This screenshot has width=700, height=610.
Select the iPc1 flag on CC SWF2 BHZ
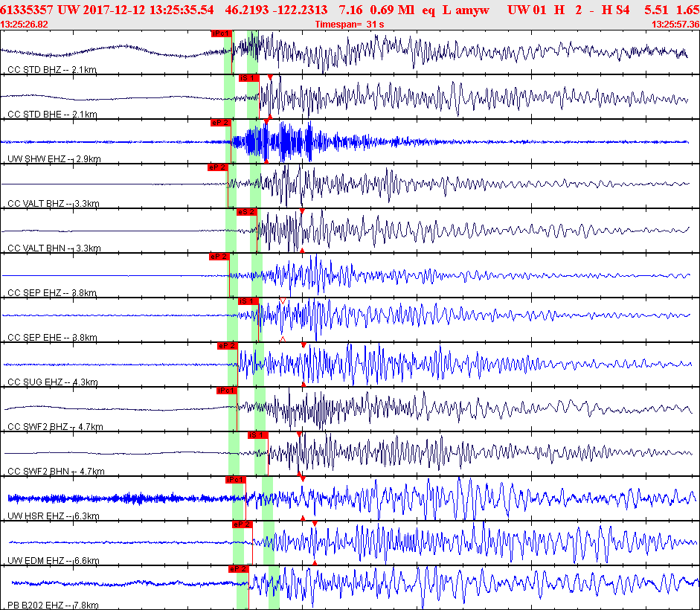226,391
